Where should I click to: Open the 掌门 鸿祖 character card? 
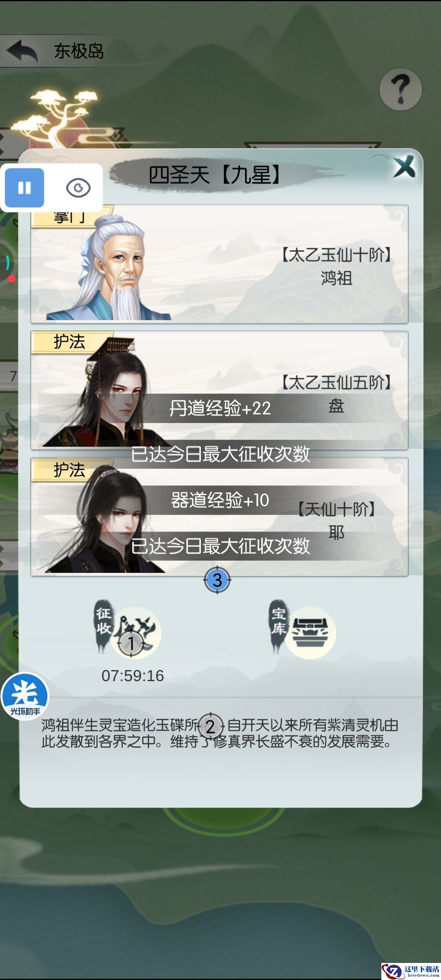point(219,264)
